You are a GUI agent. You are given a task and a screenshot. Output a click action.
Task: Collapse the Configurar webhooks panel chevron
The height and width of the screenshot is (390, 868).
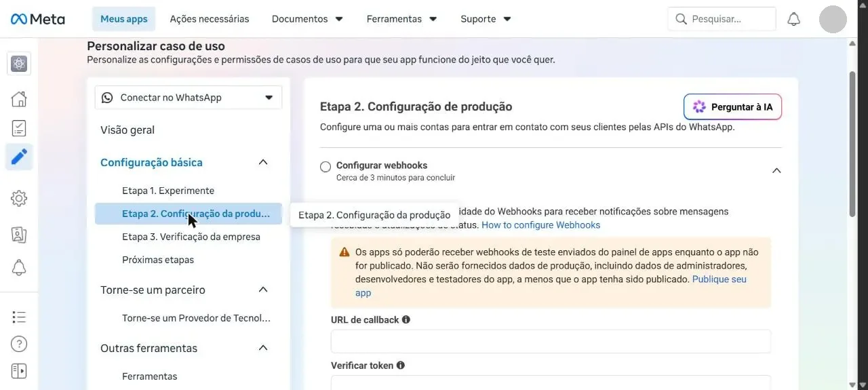click(x=776, y=170)
